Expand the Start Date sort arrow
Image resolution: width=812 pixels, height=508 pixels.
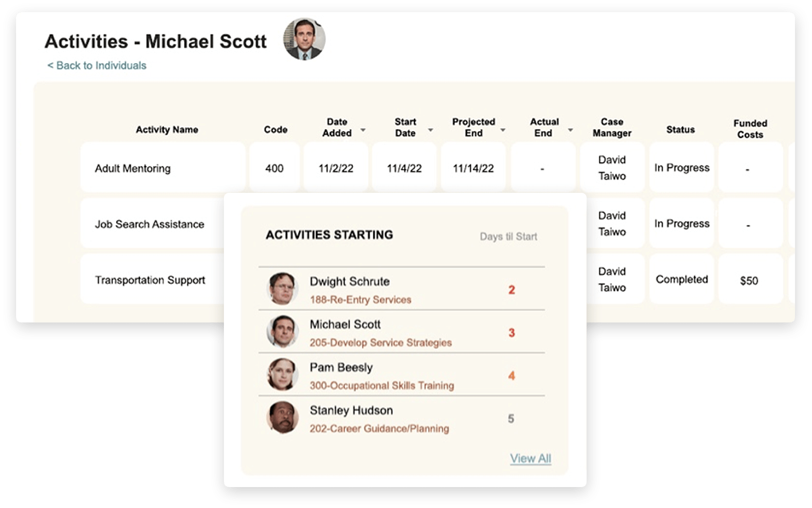coord(430,130)
